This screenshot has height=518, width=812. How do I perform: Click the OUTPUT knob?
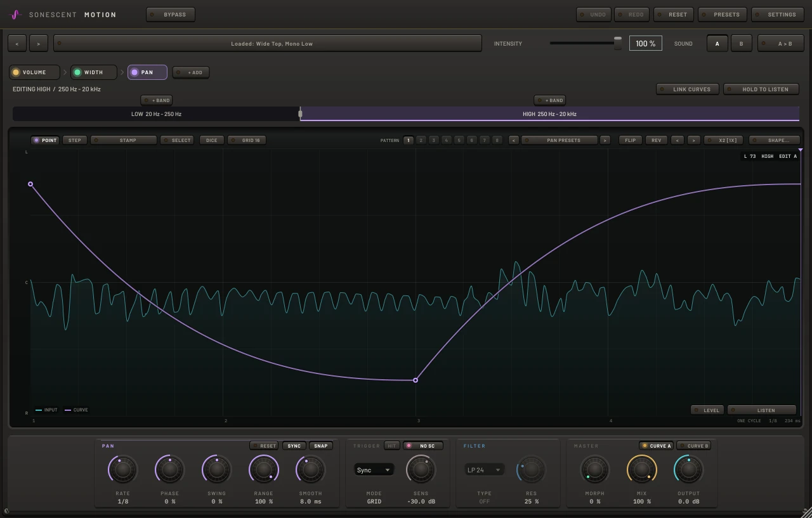coord(689,470)
